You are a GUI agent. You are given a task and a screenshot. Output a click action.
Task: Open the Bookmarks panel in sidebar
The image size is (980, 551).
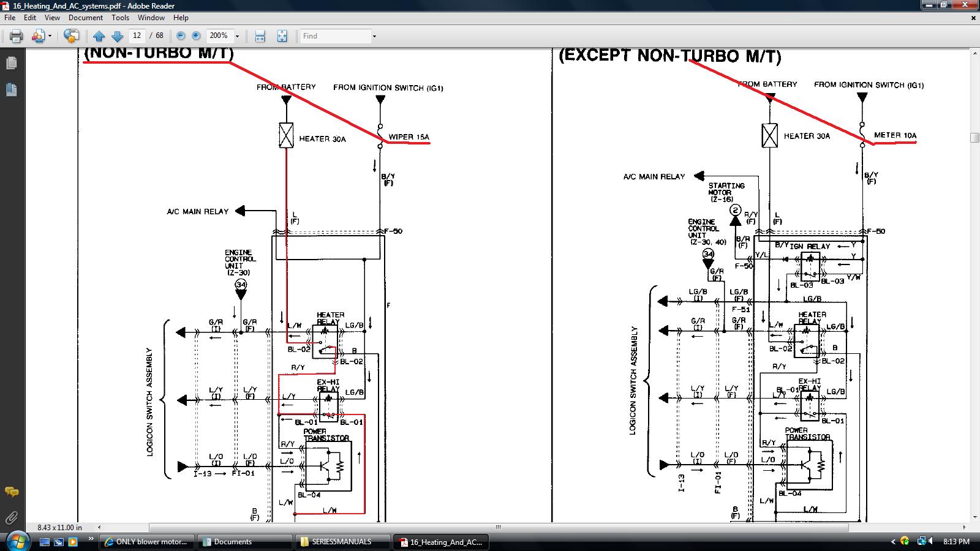[x=11, y=90]
